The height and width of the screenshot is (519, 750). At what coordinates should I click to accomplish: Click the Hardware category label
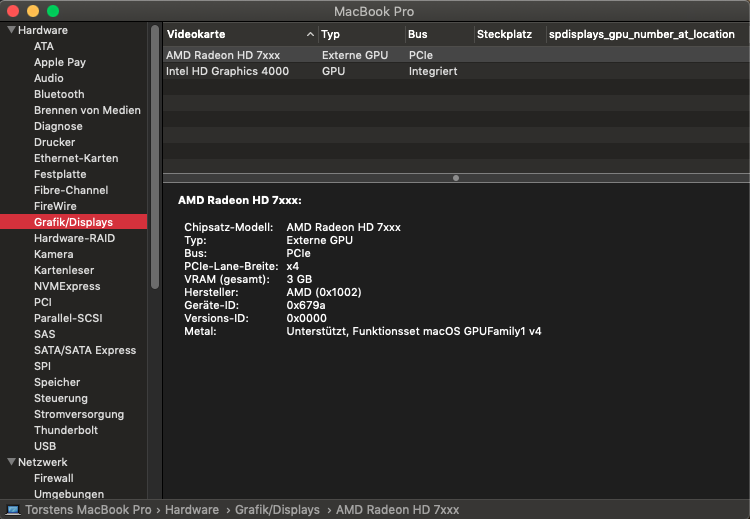(43, 30)
